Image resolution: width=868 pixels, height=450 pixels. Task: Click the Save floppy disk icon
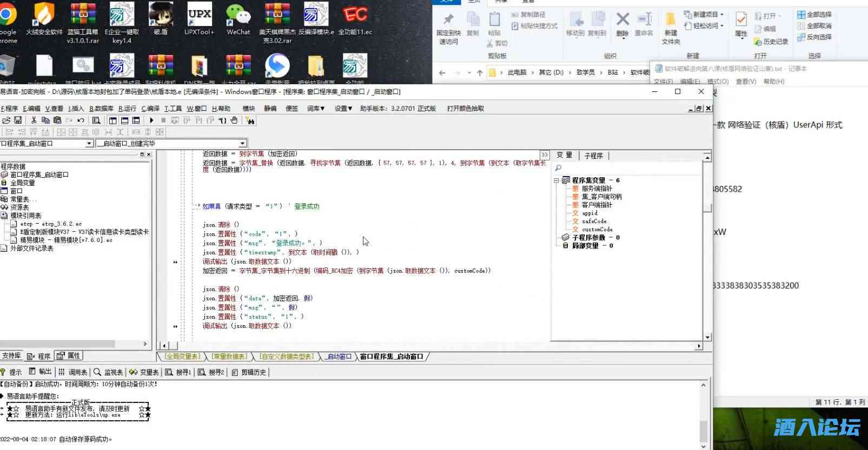click(x=18, y=120)
